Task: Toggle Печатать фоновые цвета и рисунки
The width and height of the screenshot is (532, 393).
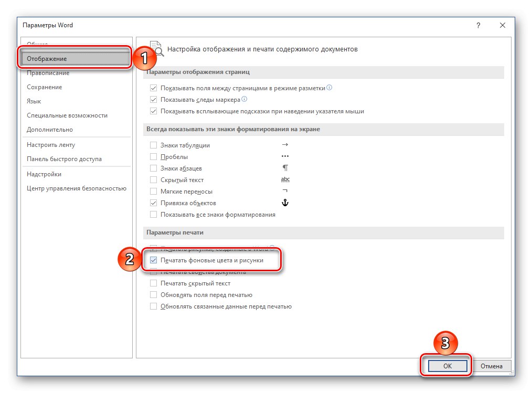Action: (x=153, y=260)
